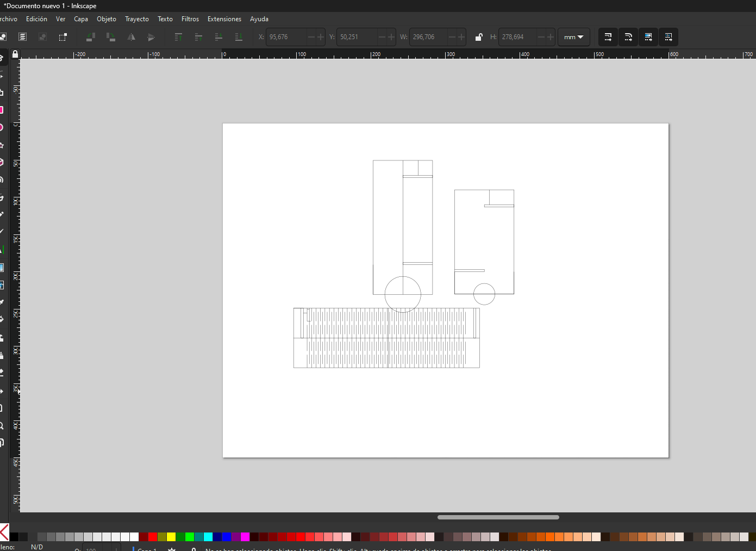The width and height of the screenshot is (756, 551).
Task: Open the Filtros menu
Action: coord(190,19)
